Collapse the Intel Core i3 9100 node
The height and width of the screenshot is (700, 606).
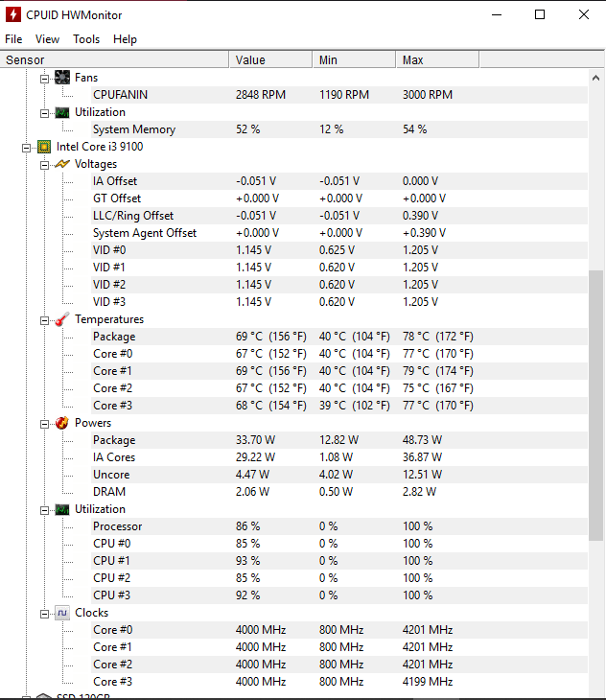pos(26,148)
